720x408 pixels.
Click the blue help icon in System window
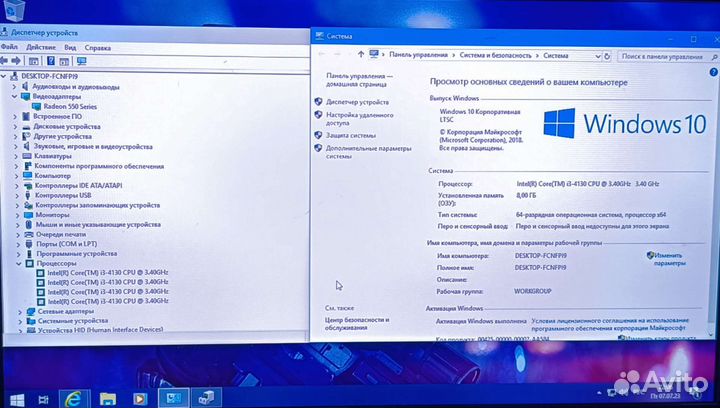(714, 72)
